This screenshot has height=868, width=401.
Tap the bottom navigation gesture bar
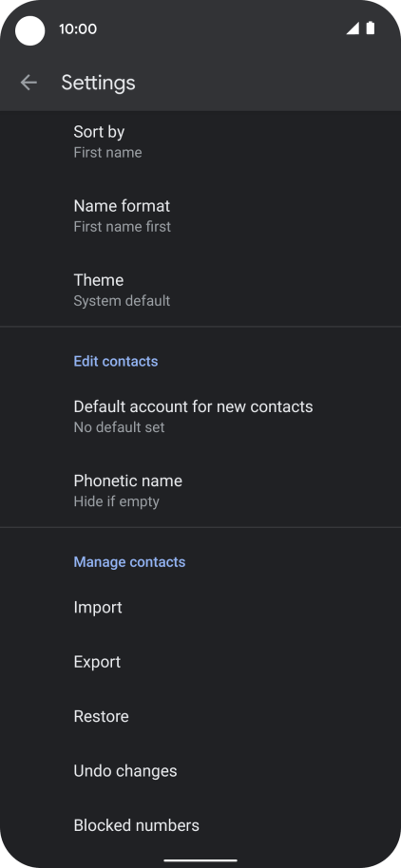tap(200, 860)
